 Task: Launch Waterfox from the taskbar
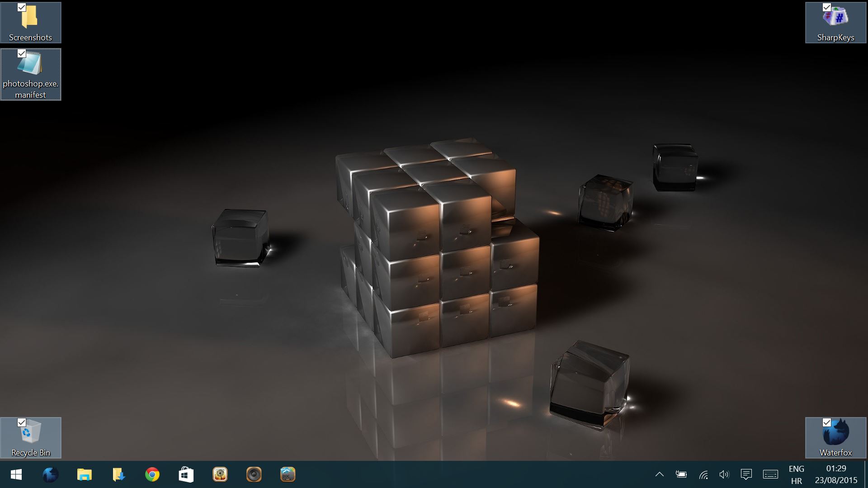pos(50,474)
